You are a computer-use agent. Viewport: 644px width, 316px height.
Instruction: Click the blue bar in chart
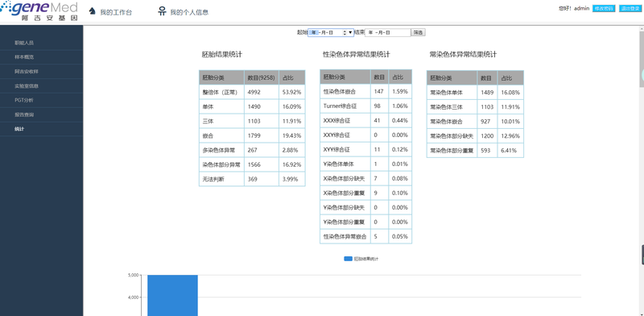(172, 295)
